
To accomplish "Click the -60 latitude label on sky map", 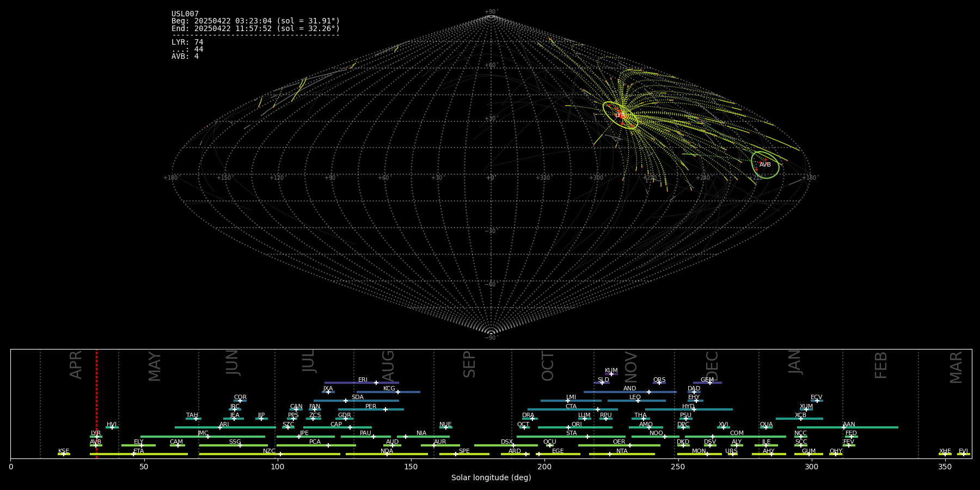I will (491, 284).
